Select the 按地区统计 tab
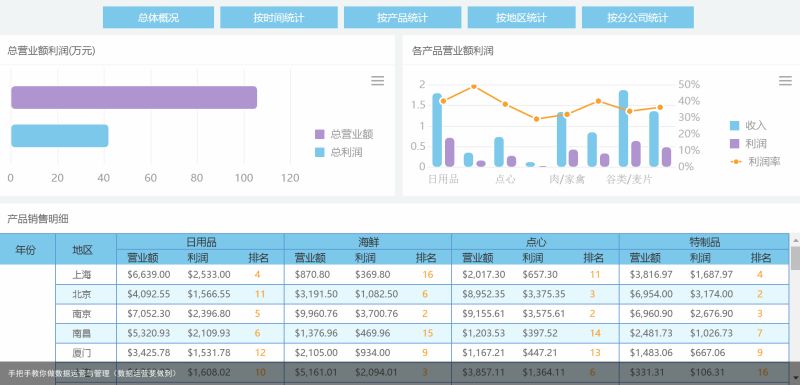This screenshot has height=385, width=800. point(521,17)
